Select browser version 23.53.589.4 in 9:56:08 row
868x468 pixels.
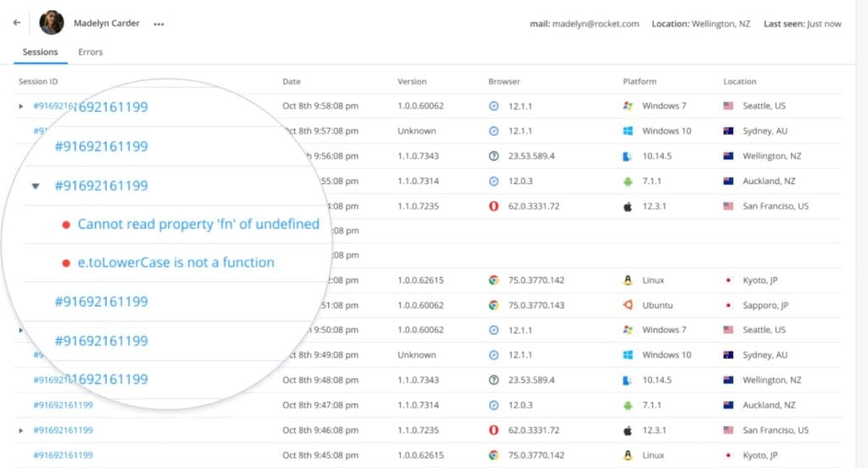tap(531, 156)
